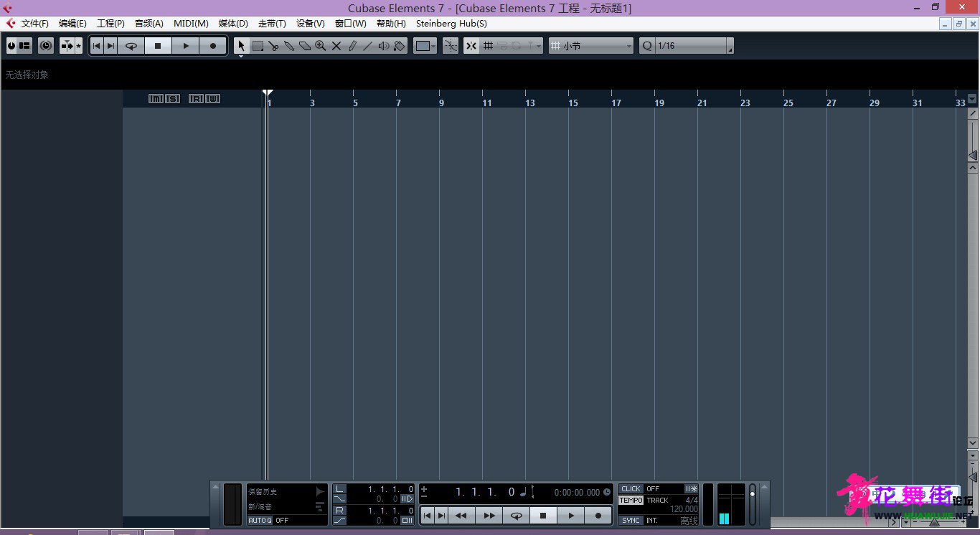Click bar 9 on the timeline ruler
The height and width of the screenshot is (535, 980).
[441, 103]
